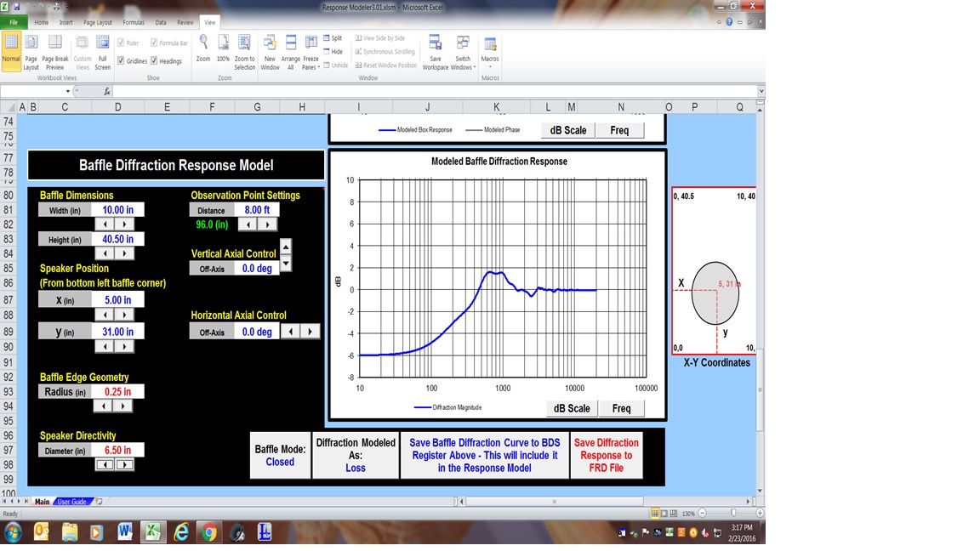Open Custom Views
This screenshot has height=551, width=980.
[82, 52]
